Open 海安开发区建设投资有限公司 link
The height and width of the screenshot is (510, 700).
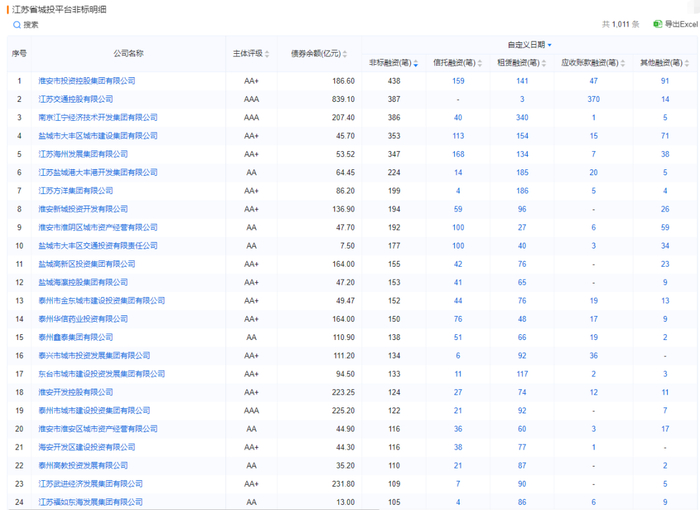pyautogui.click(x=87, y=447)
